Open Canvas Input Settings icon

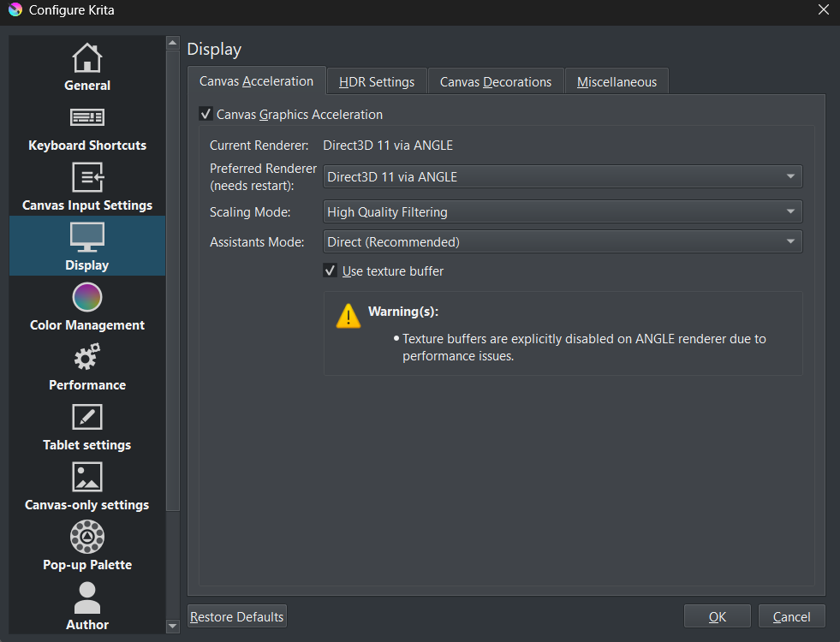87,178
